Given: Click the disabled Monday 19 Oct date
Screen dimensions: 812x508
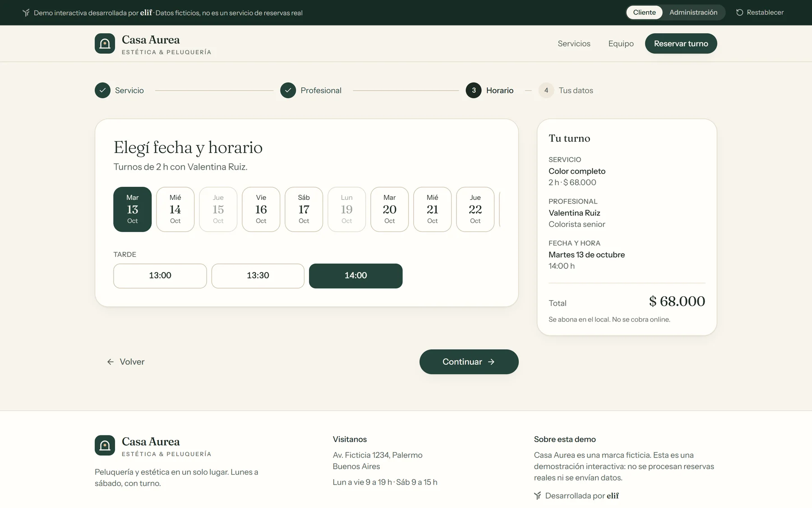Looking at the screenshot, I should [346, 209].
